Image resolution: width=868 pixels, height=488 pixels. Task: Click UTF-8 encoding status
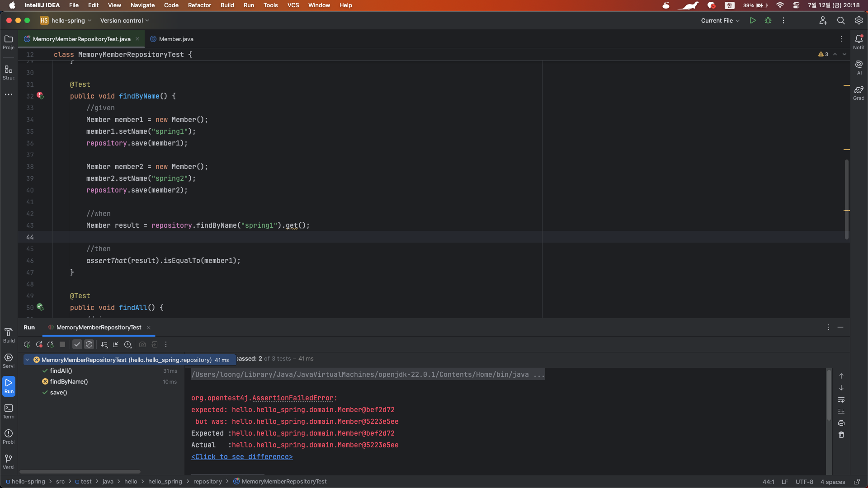click(x=804, y=482)
